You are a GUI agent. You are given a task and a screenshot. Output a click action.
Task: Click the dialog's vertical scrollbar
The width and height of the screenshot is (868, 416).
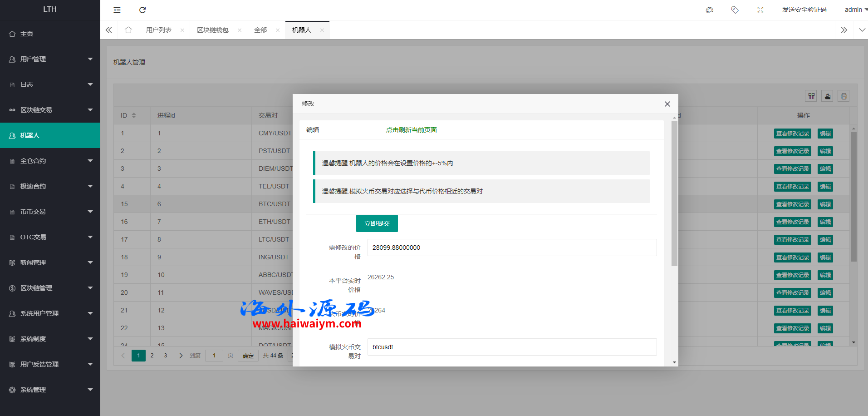point(674,194)
